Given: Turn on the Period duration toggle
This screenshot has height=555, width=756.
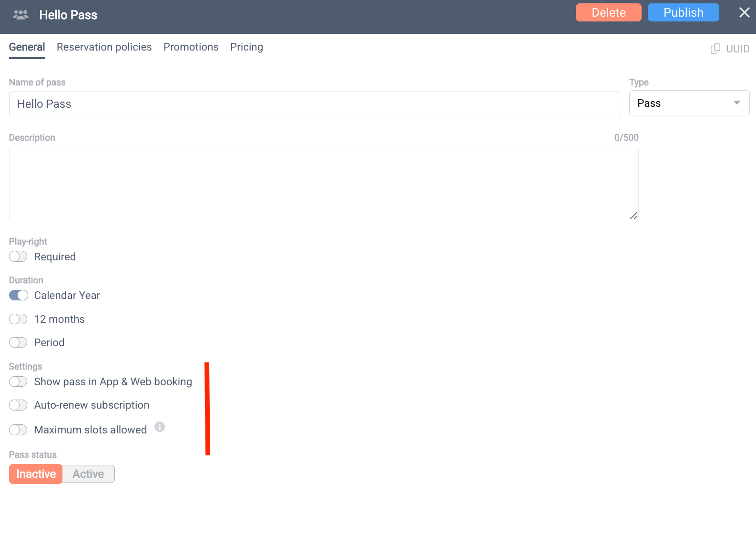Looking at the screenshot, I should (x=18, y=342).
